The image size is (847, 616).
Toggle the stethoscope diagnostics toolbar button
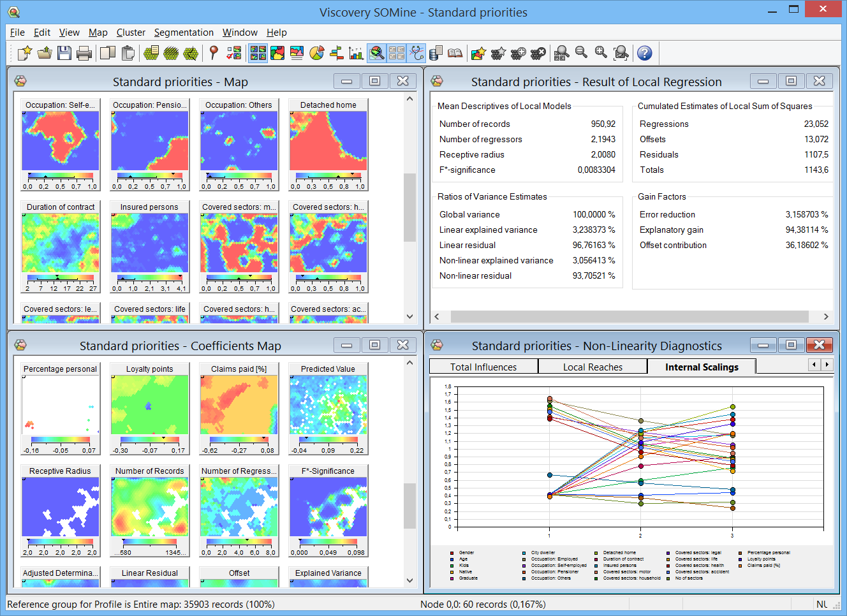[416, 53]
